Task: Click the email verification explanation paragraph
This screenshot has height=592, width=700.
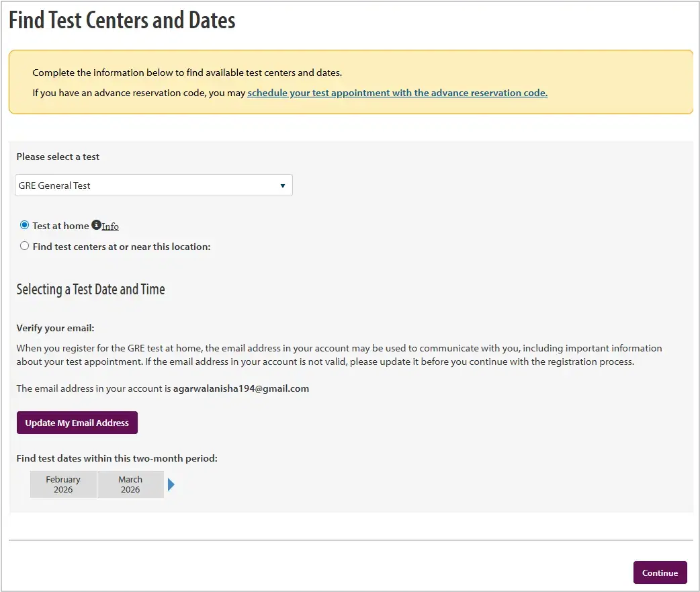Action: click(339, 355)
